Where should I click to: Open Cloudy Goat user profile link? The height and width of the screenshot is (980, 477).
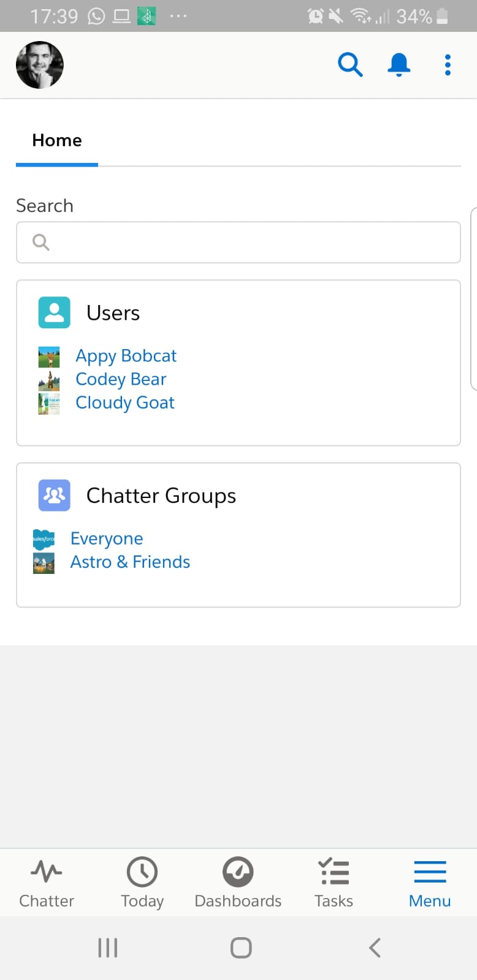[125, 402]
